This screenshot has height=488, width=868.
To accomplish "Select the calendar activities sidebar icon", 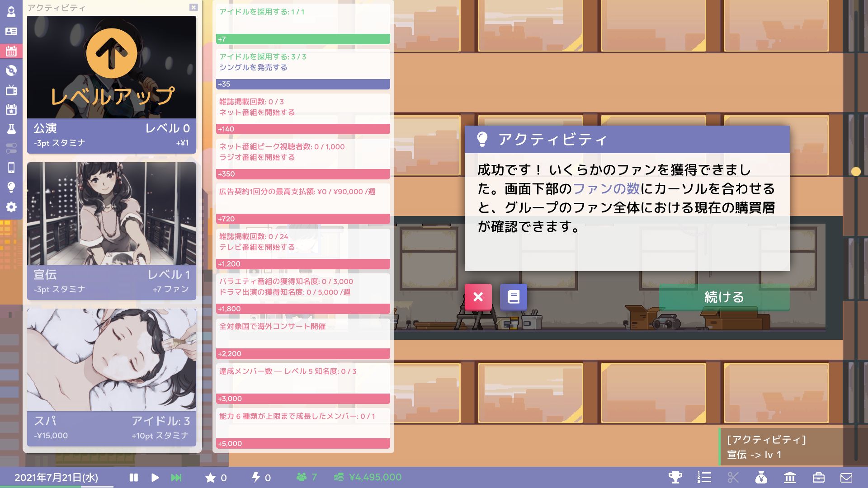I will pyautogui.click(x=11, y=51).
